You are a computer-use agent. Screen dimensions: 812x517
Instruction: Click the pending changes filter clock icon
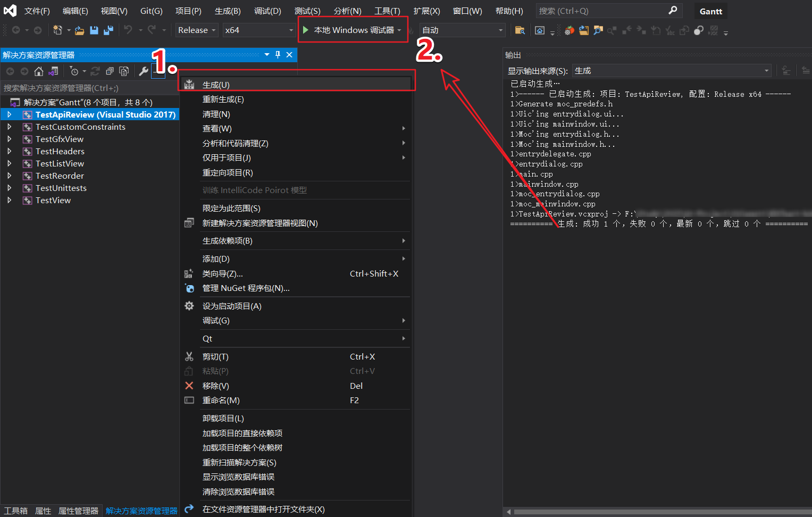pos(74,71)
